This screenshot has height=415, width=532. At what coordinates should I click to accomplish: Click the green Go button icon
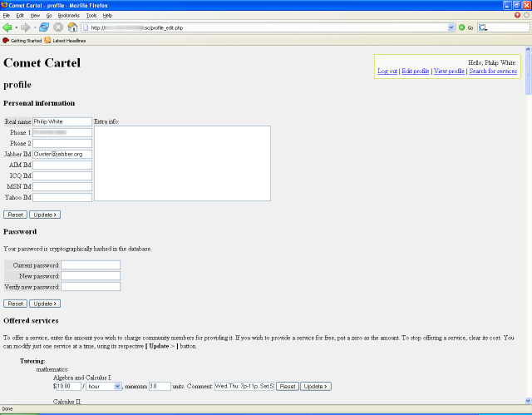[x=461, y=27]
